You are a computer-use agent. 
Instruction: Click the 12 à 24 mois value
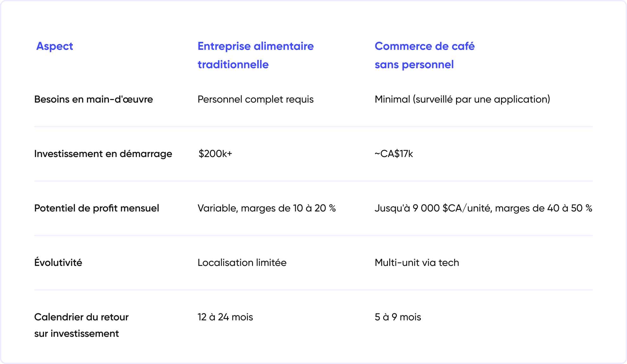pyautogui.click(x=225, y=317)
